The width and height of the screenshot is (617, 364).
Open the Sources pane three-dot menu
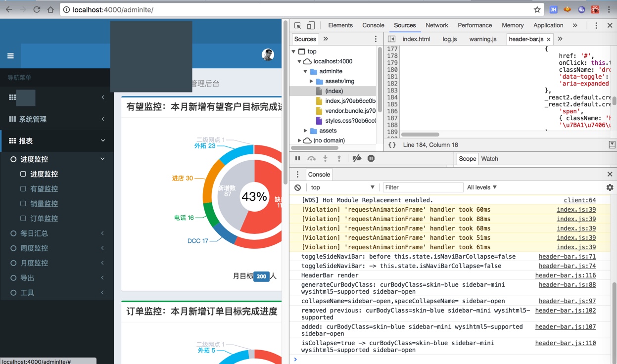point(376,39)
